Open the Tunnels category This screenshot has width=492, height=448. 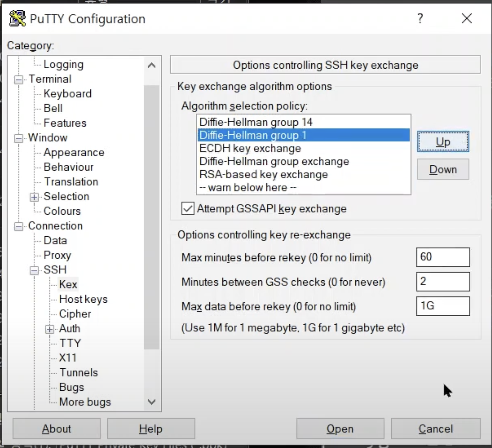[79, 373]
